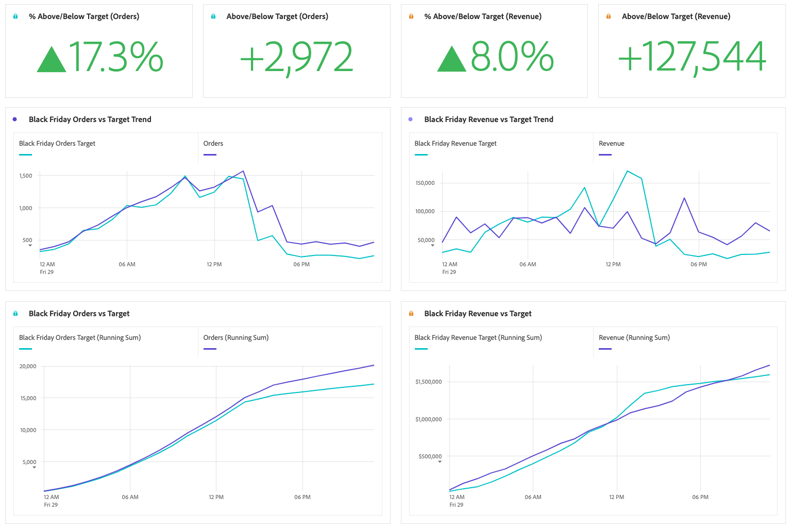The image size is (792, 532).
Task: Click '06 AM' x-axis label in Orders running sum chart
Action: tap(130, 497)
